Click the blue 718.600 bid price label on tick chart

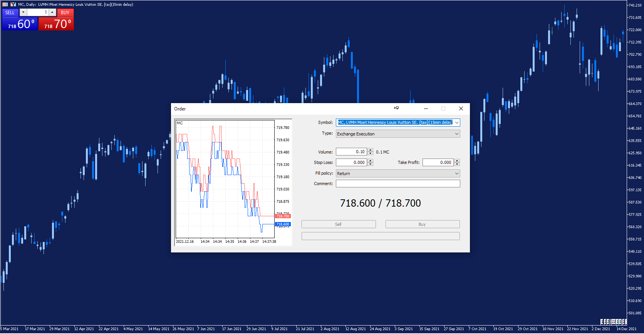click(x=283, y=224)
